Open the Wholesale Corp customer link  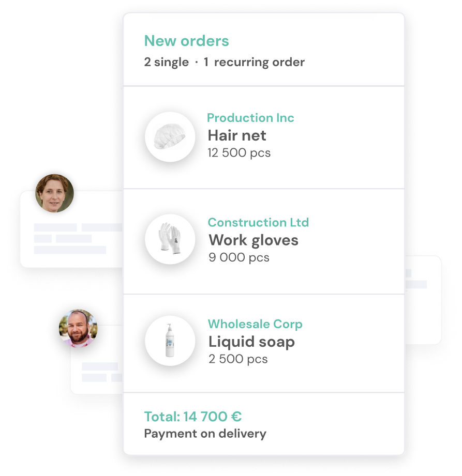click(x=255, y=324)
